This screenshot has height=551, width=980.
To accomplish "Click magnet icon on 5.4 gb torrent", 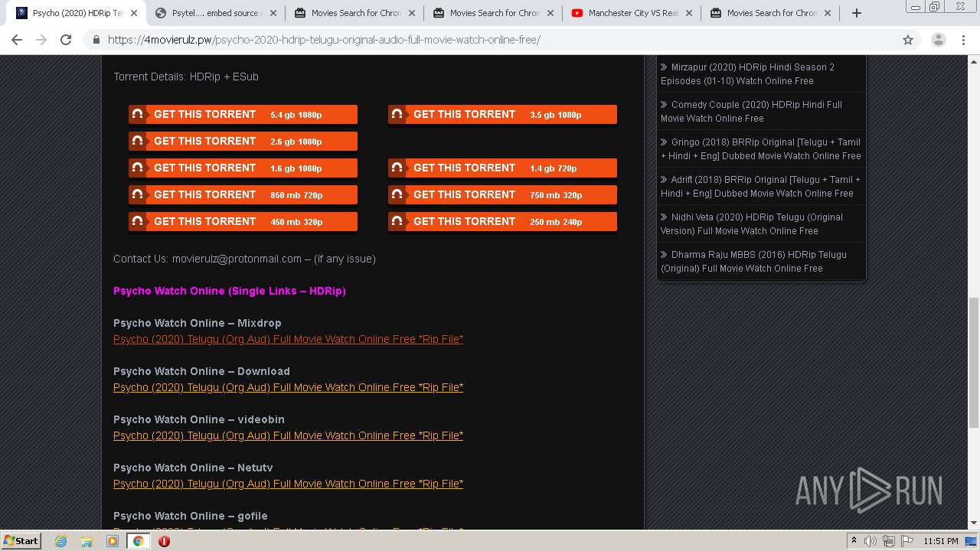I will point(137,115).
